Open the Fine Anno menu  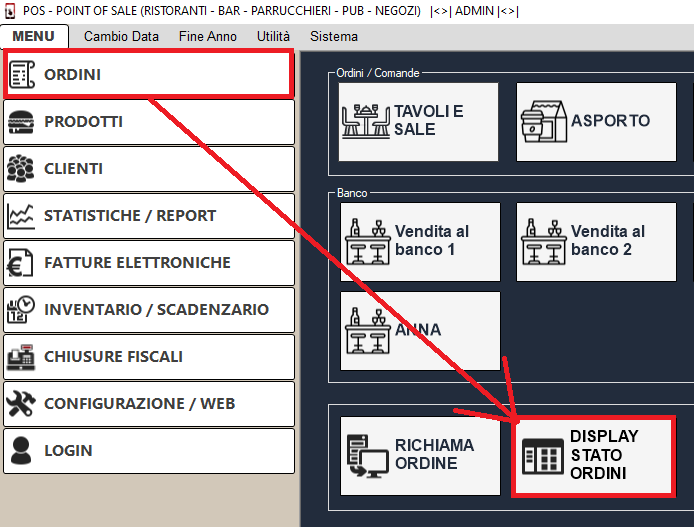pyautogui.click(x=208, y=36)
